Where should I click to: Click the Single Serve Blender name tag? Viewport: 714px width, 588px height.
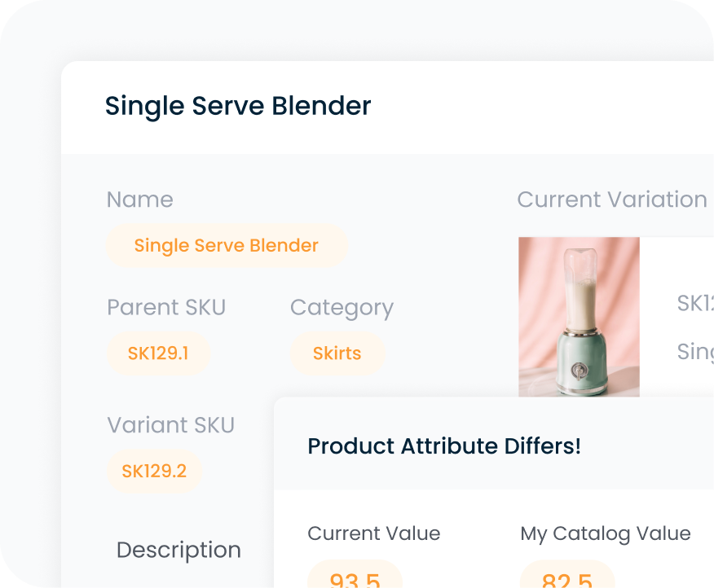(226, 245)
